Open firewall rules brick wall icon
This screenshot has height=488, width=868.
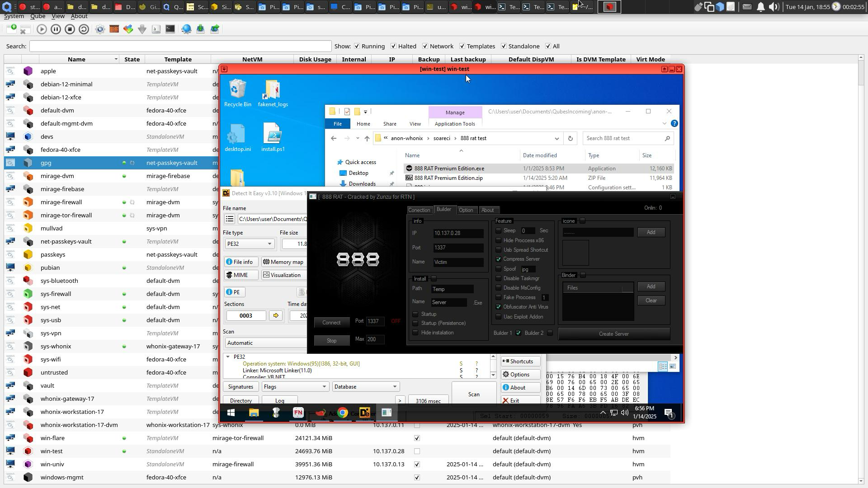[x=114, y=29]
